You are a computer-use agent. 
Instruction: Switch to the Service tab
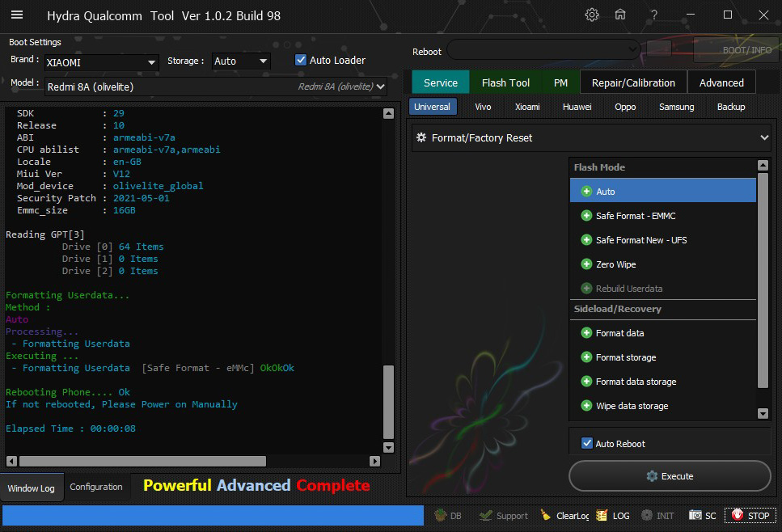coord(441,82)
